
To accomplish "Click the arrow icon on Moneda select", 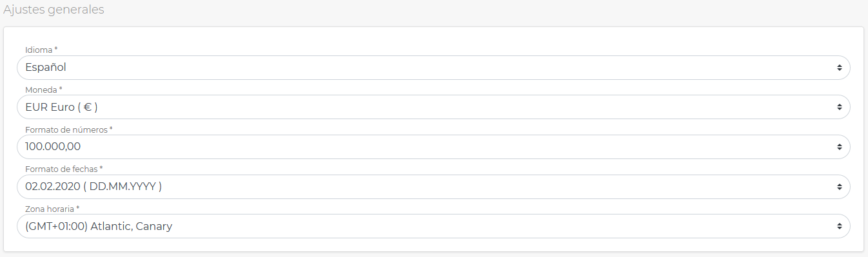I will (839, 107).
